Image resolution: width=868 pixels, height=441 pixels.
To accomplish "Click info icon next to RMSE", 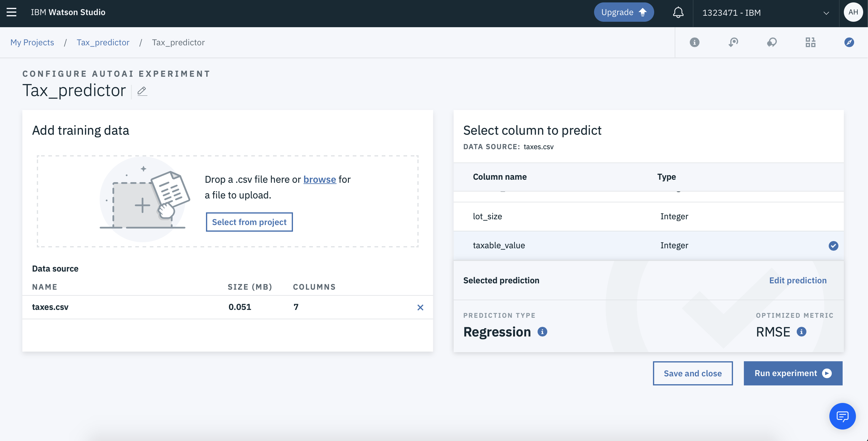I will (801, 332).
